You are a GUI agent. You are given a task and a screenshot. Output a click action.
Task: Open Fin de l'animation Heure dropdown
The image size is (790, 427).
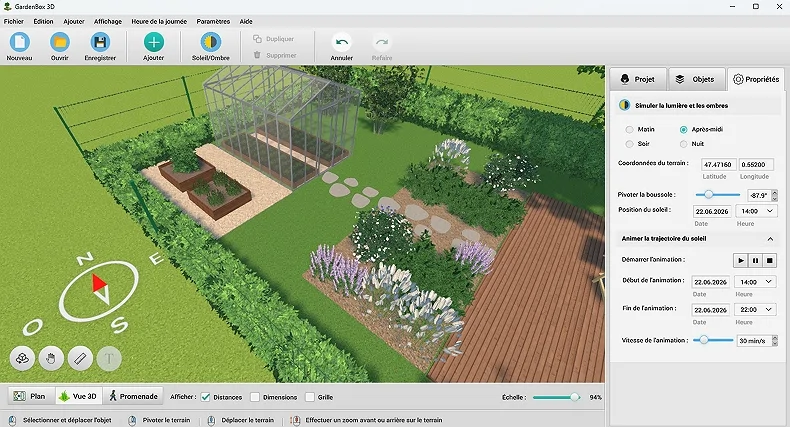[755, 310]
